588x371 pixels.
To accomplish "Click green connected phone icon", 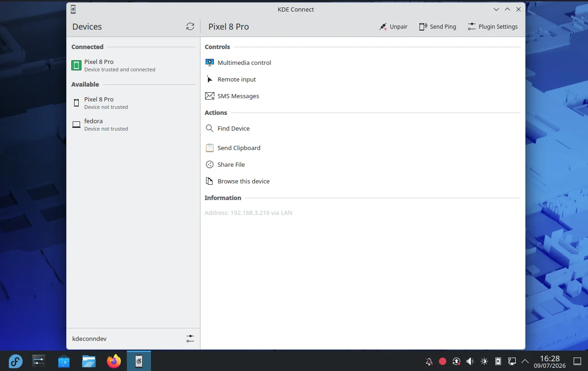I will pyautogui.click(x=76, y=65).
